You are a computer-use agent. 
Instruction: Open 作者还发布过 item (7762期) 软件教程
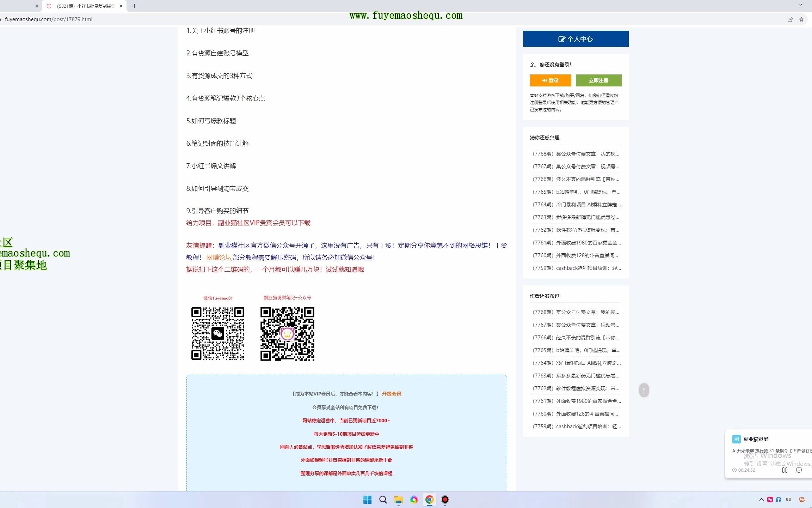(576, 388)
